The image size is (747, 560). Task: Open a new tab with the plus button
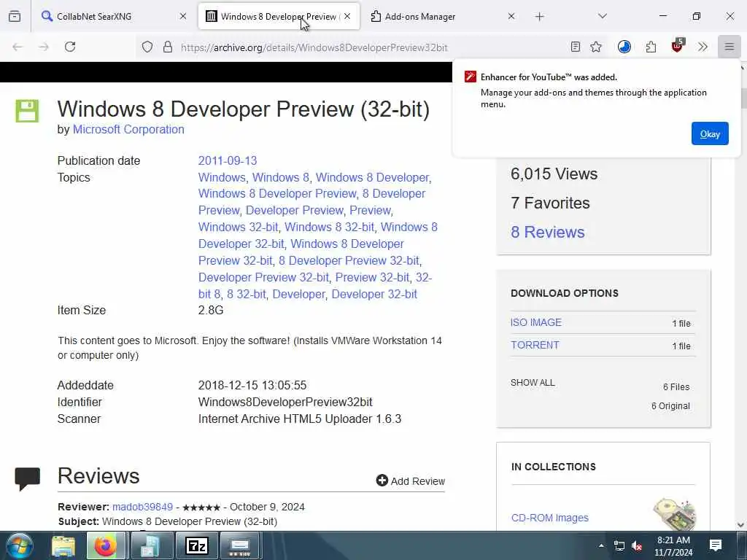pos(539,17)
